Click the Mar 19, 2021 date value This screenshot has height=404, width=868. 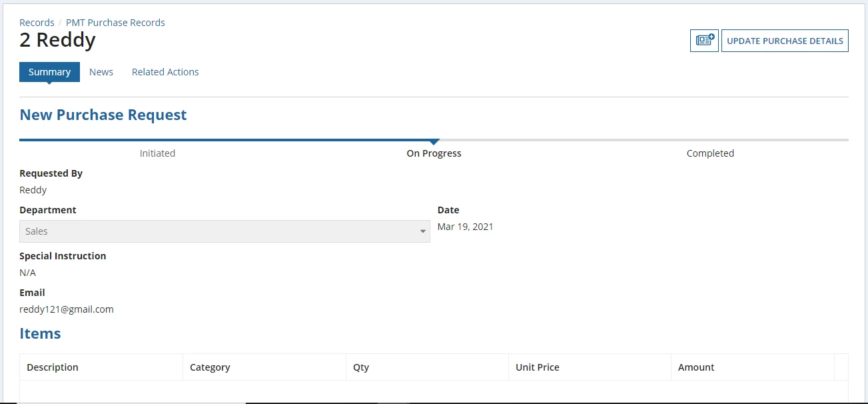tap(466, 227)
